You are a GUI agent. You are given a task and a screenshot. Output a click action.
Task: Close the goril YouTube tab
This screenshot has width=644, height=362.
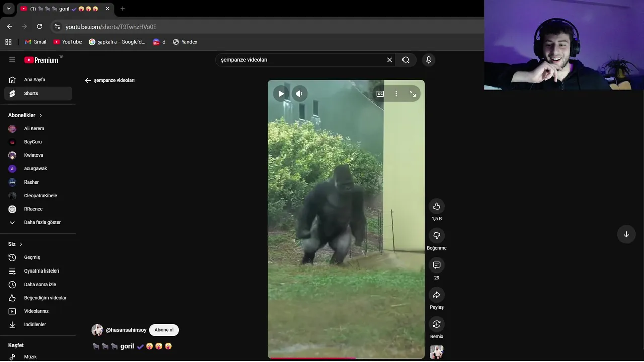(x=107, y=9)
